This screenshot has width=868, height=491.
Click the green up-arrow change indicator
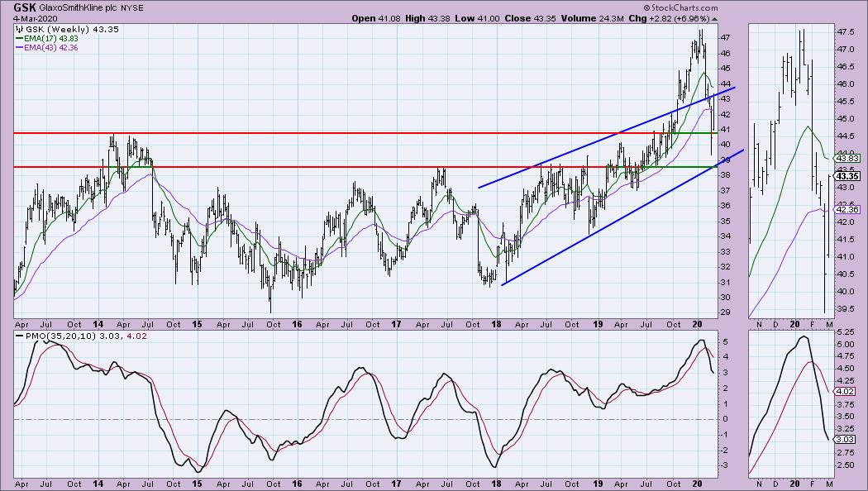click(x=715, y=19)
